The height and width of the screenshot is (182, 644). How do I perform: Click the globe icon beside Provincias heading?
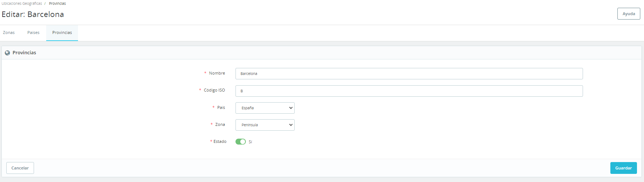pos(7,53)
